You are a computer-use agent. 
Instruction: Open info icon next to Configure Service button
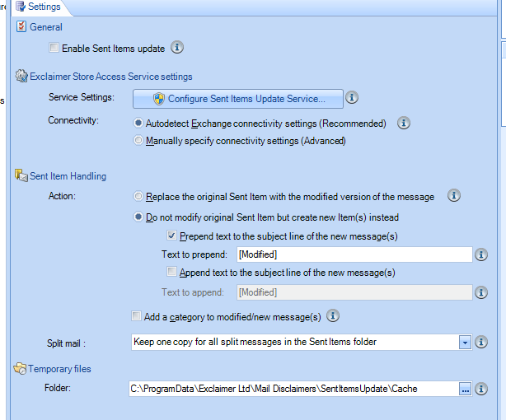352,97
